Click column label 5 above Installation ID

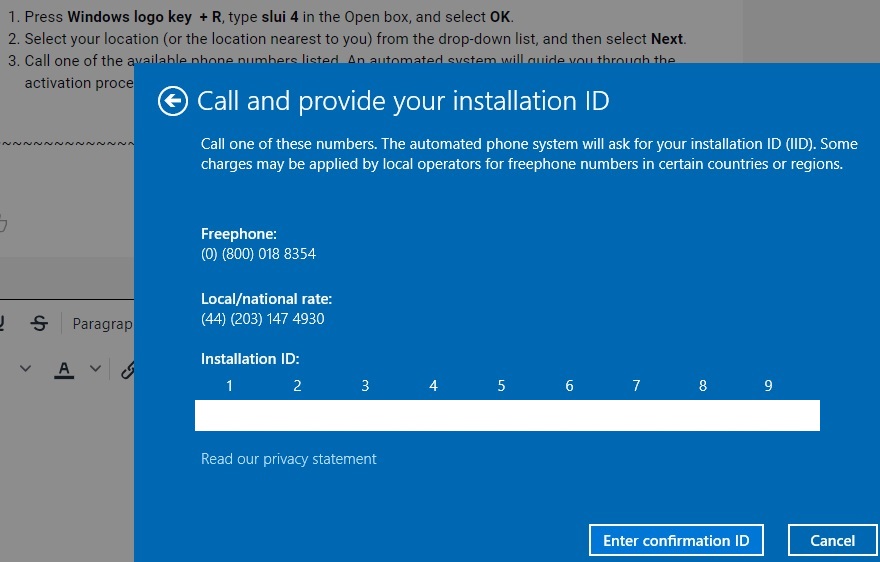501,386
